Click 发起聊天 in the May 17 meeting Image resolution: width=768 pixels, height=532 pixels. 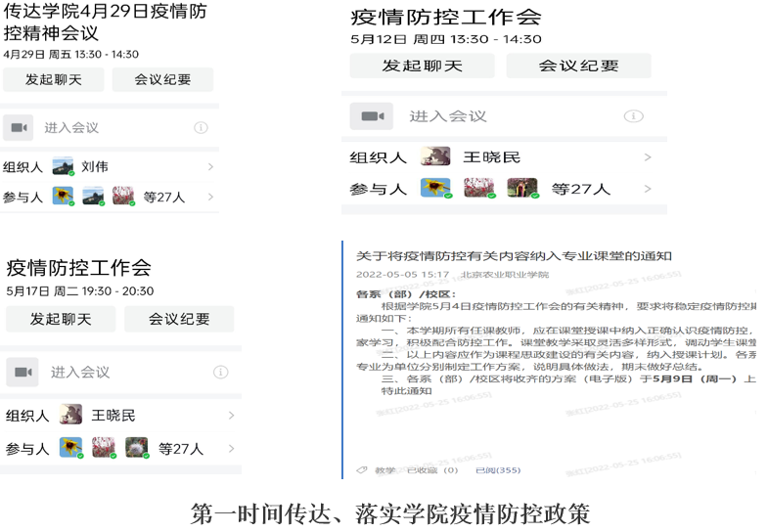click(x=61, y=319)
